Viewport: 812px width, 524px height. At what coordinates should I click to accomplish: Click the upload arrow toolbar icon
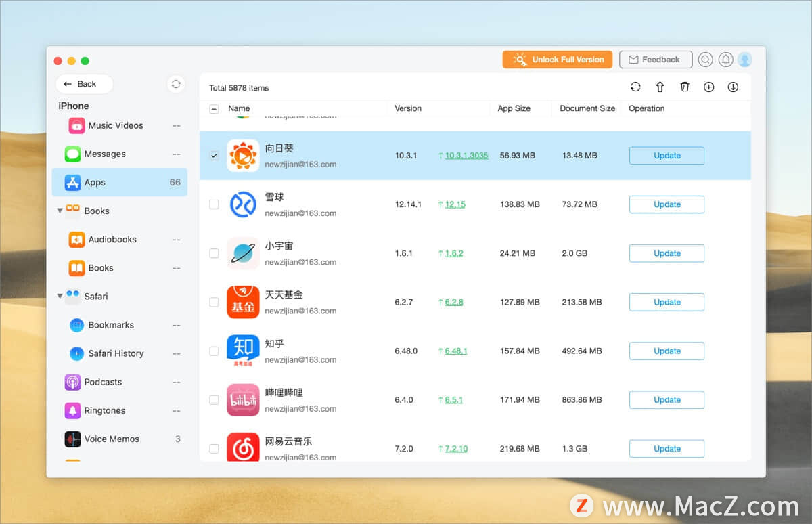660,87
